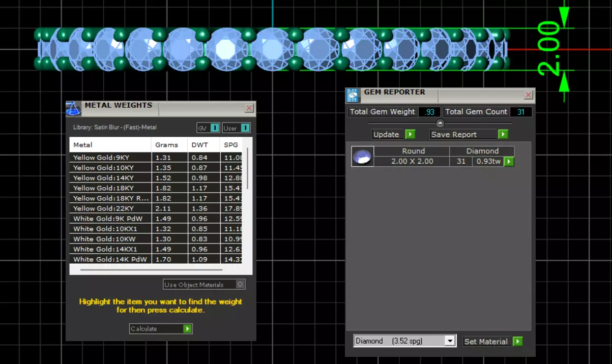Collapse the Gem Reporter summary with the round arrow

pyautogui.click(x=440, y=123)
